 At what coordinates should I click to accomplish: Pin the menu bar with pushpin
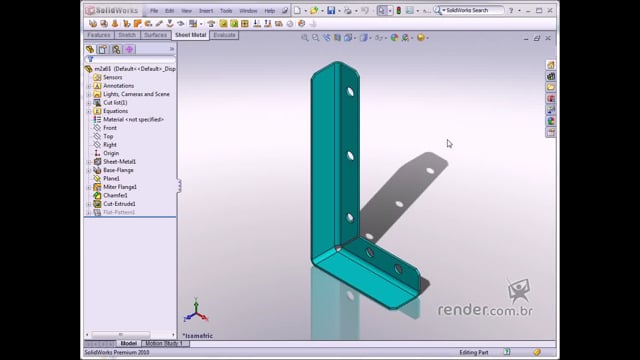(x=285, y=11)
